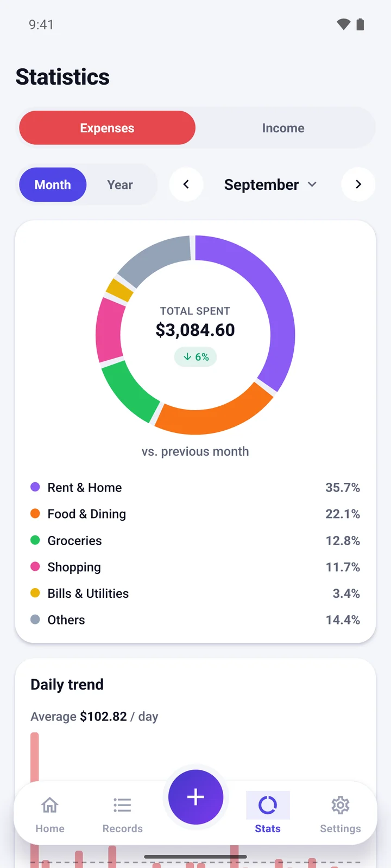Tap the plus add-record button

tap(195, 797)
